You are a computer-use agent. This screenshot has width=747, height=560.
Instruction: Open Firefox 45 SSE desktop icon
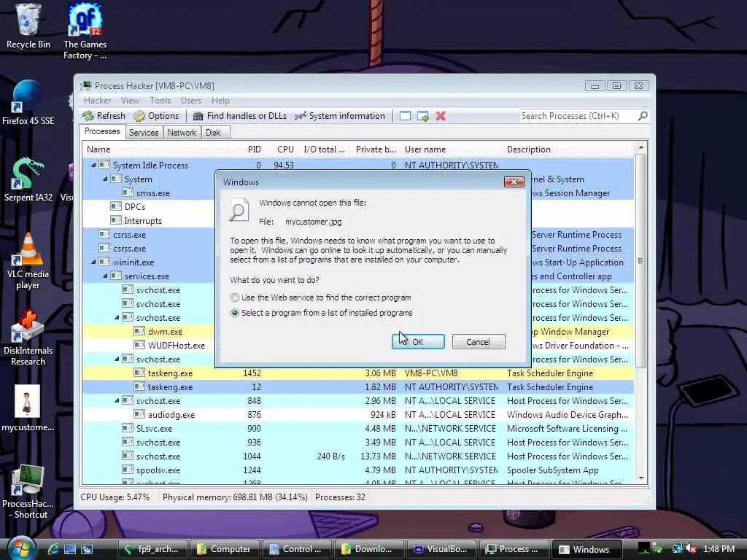[x=28, y=103]
